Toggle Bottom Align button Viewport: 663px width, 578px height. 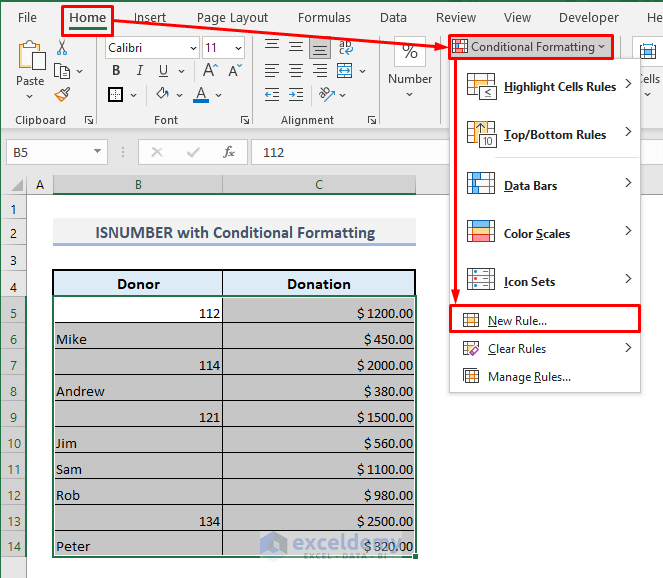(x=320, y=48)
